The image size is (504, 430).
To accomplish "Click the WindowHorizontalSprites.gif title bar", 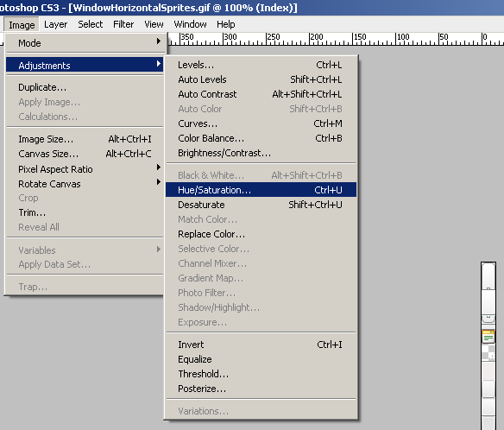I will tap(252, 8).
